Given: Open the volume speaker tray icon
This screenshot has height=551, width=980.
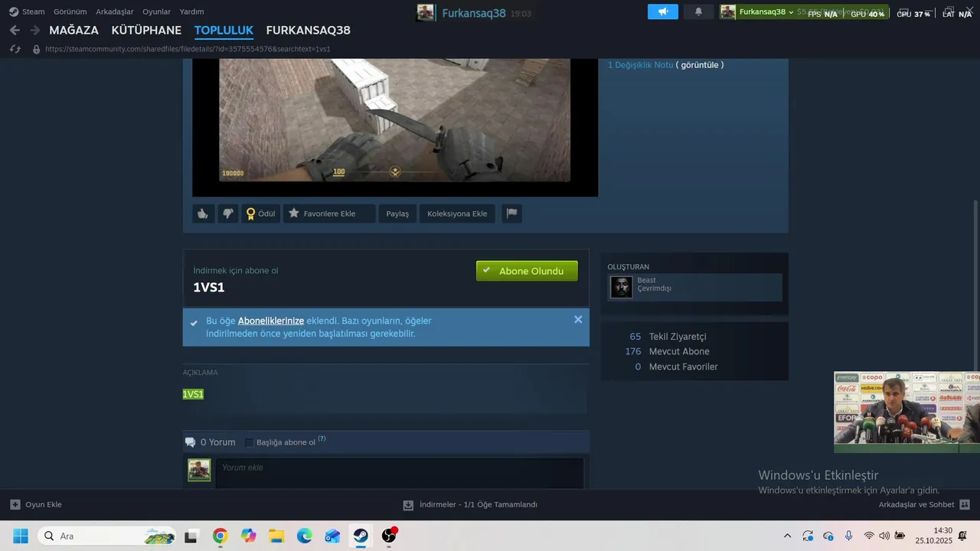Looking at the screenshot, I should point(884,536).
